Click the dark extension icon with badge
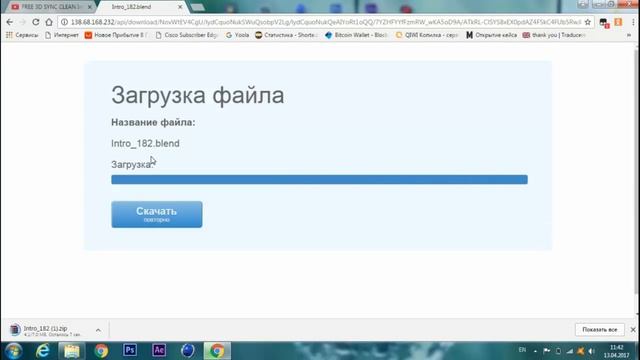The height and width of the screenshot is (360, 640). [x=604, y=23]
